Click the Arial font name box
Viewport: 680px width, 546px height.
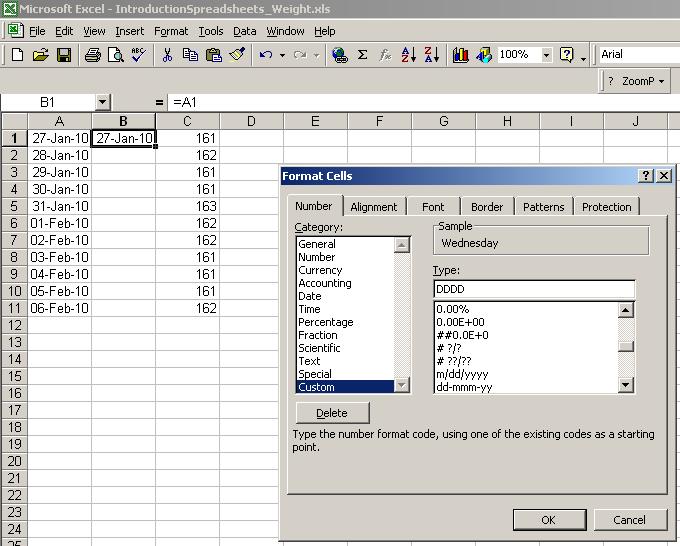tap(639, 55)
